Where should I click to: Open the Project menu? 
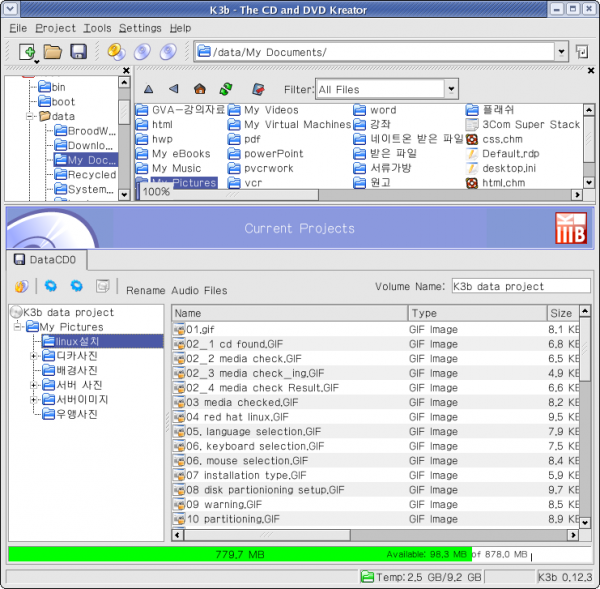[55, 28]
